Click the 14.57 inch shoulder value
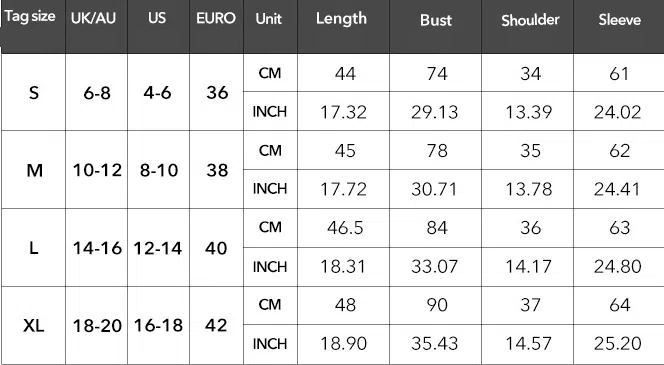Viewport: 664px width, 365px height. (528, 343)
